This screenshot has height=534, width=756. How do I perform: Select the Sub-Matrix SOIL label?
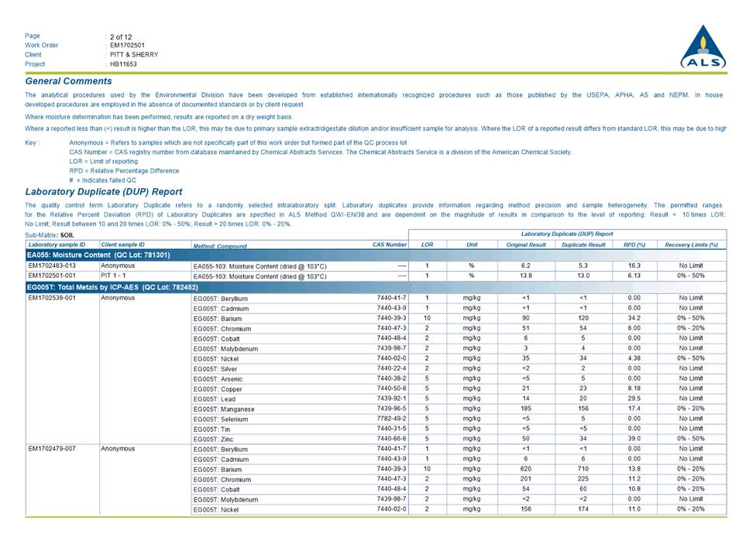(50, 235)
